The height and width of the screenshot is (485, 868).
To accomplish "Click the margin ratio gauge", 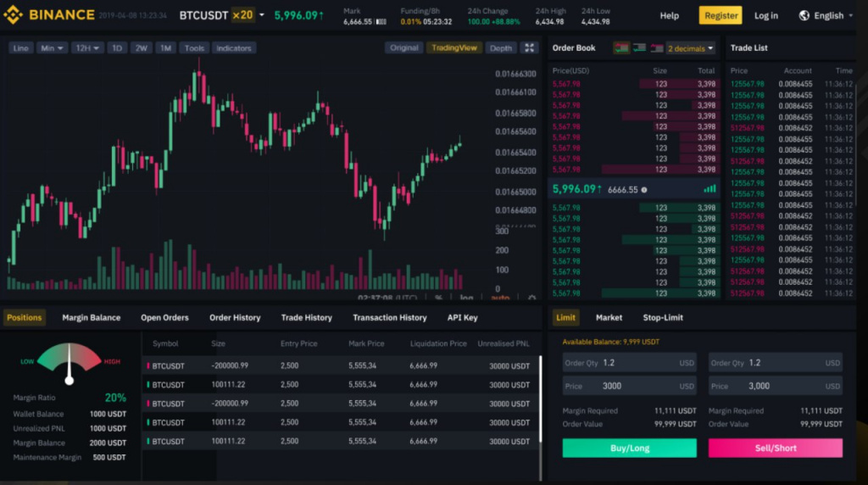I will (x=70, y=363).
